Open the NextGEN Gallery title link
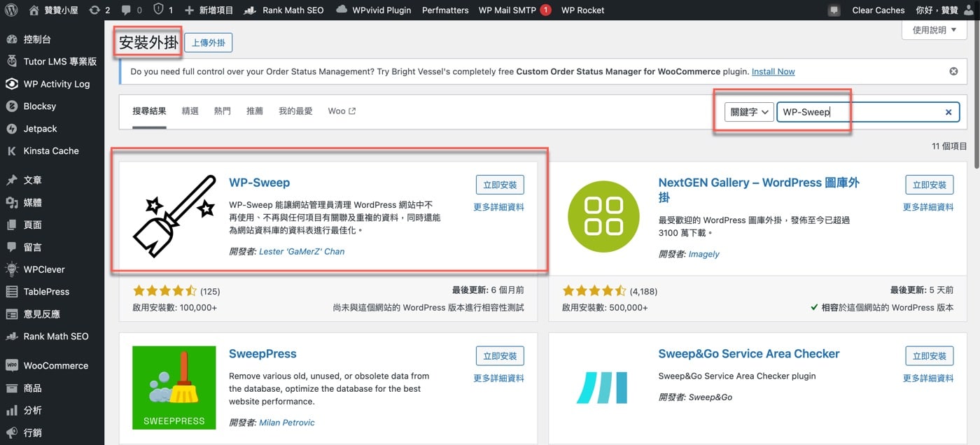Viewport: 980px width, 445px height. click(x=759, y=190)
